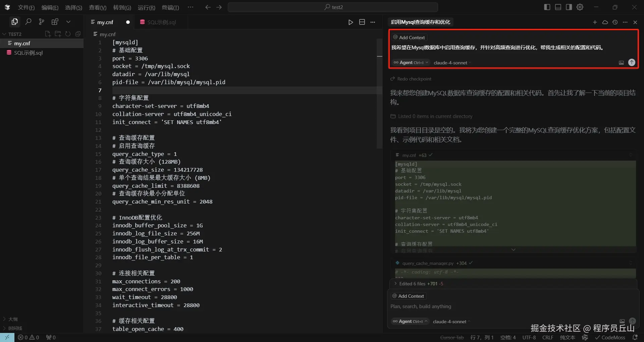Create a new file in TEST2
The width and height of the screenshot is (644, 342).
click(48, 34)
